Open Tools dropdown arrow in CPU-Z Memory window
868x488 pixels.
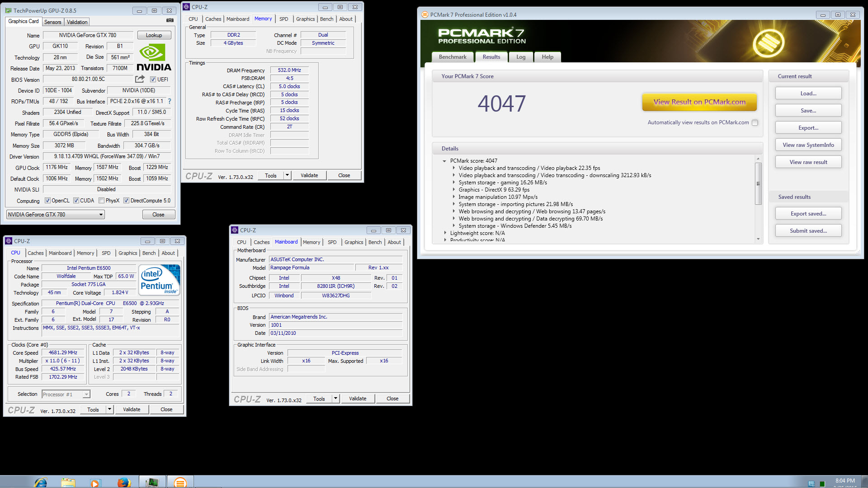click(x=287, y=175)
